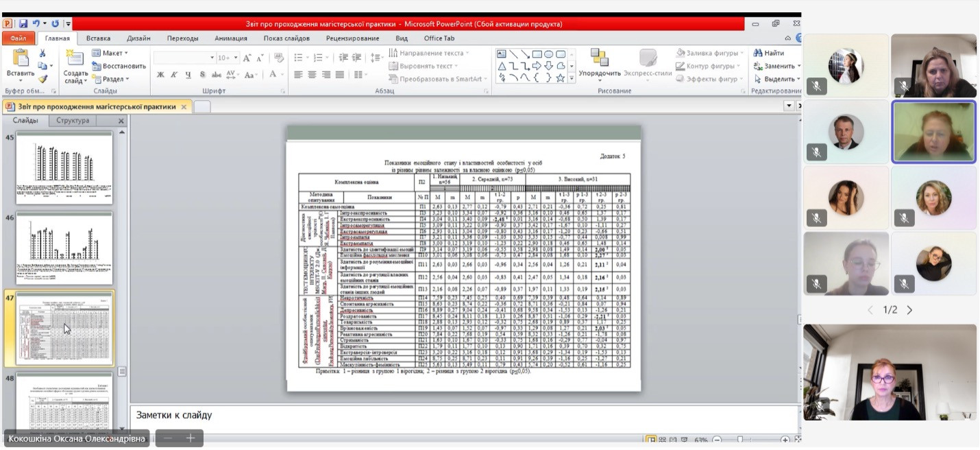The width and height of the screenshot is (980, 450).
Task: Switch to the Структура pane tab
Action: pos(73,121)
